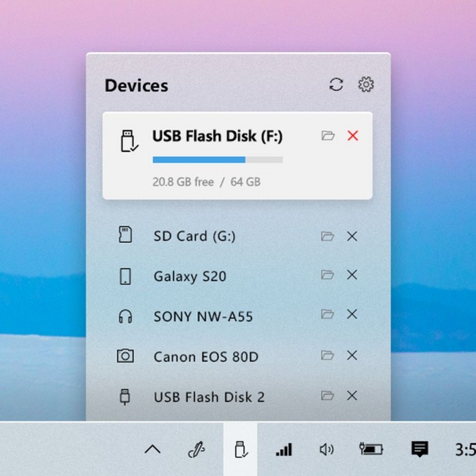Screen dimensions: 476x476
Task: Open folder for SD Card (G:)
Action: tap(328, 236)
